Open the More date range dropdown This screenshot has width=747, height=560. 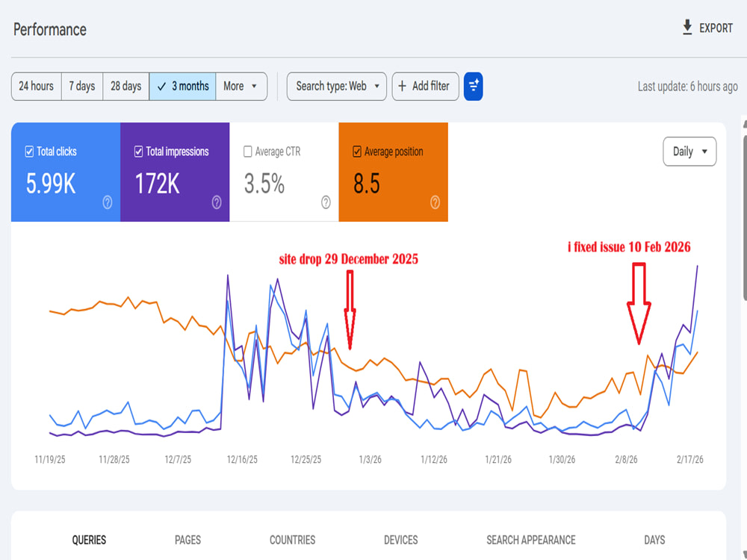coord(241,86)
